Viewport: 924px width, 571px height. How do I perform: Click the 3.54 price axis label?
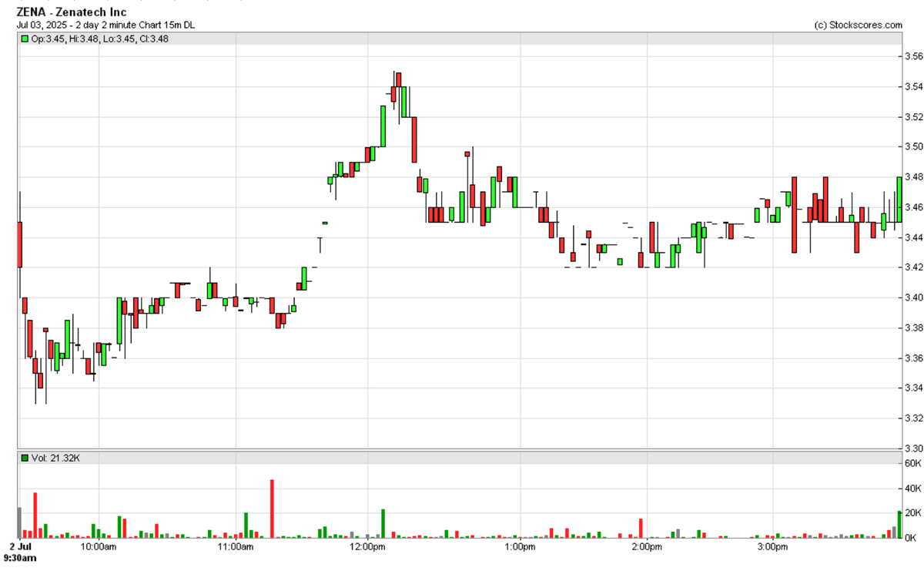[x=913, y=86]
